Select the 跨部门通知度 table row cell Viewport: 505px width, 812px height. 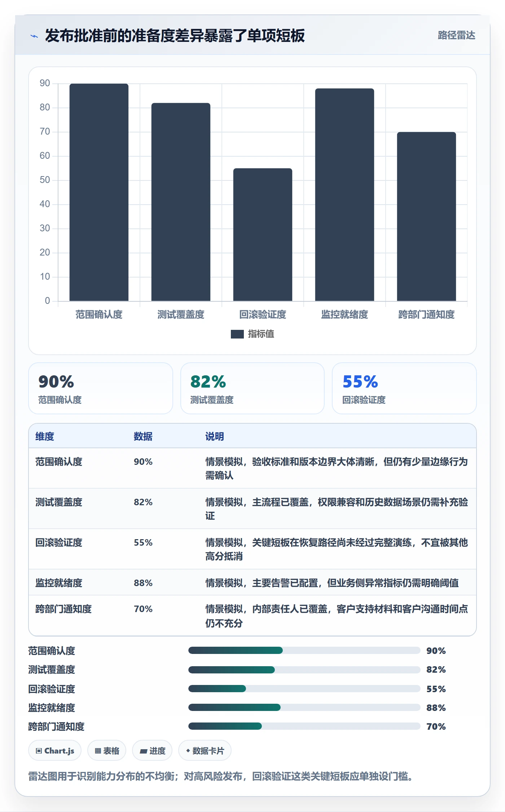pos(63,609)
